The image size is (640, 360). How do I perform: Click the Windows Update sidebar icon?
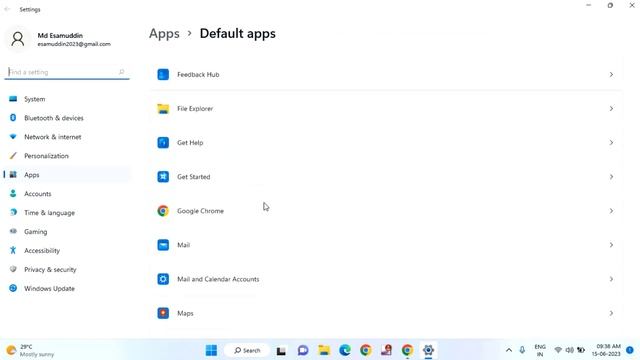13,288
